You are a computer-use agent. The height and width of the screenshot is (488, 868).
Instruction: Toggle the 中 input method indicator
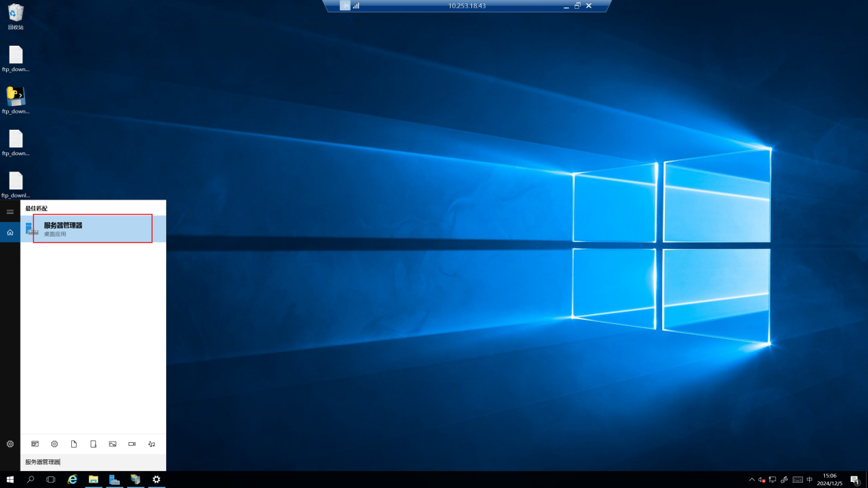[810, 480]
